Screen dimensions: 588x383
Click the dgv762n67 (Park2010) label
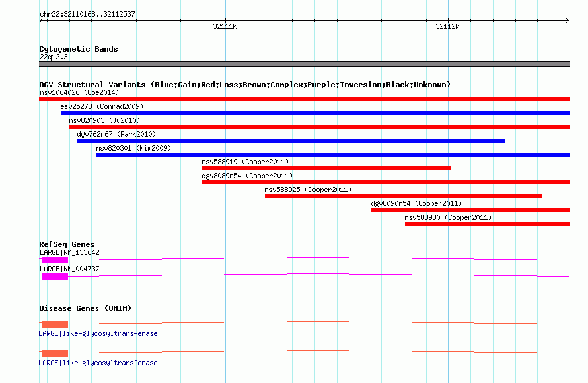(116, 134)
